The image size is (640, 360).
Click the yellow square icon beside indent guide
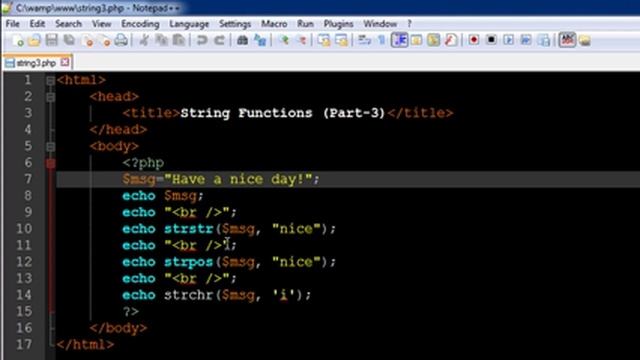point(416,40)
